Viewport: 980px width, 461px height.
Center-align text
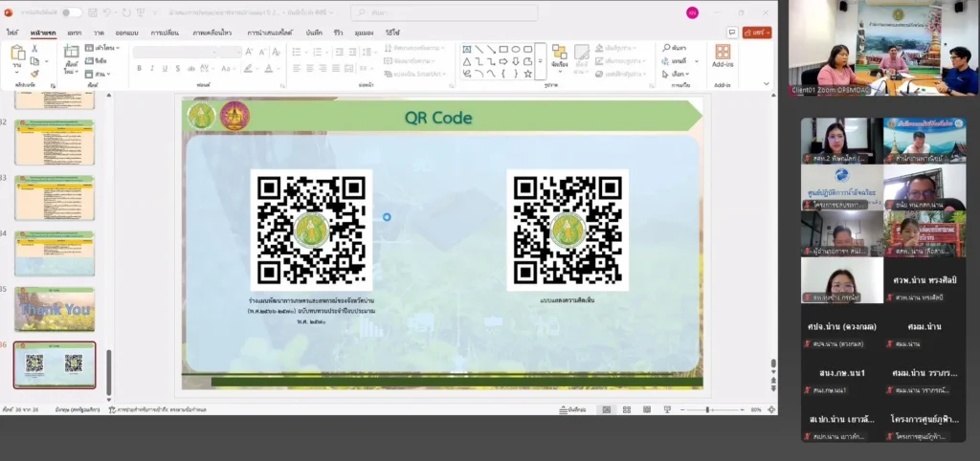[310, 68]
